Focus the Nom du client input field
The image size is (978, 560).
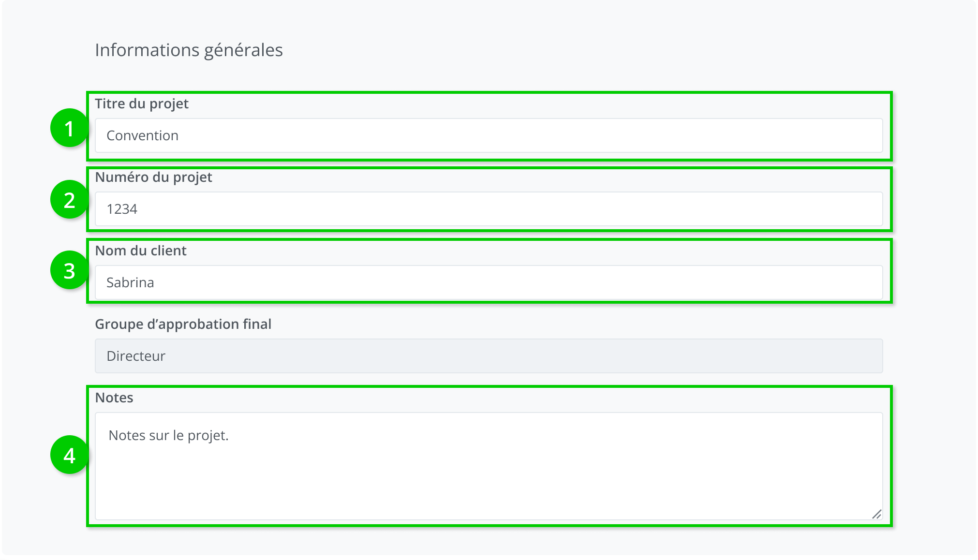point(489,283)
